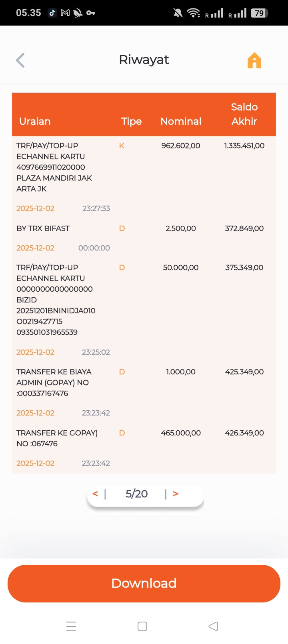The width and height of the screenshot is (288, 644).
Task: Tap the Gmail notification icon
Action: 65,13
